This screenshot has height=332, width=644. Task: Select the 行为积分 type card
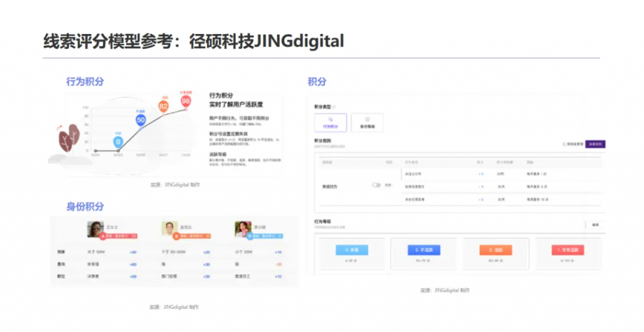330,123
